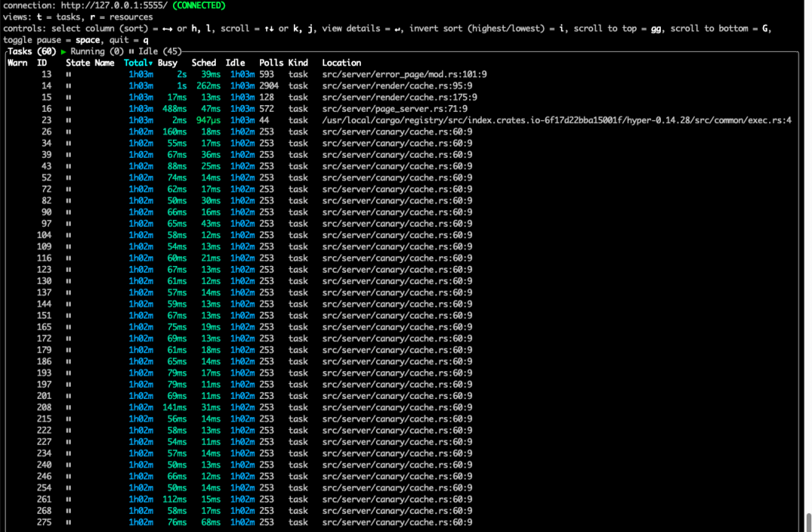Click the location src/server/error_page/mod.rs:101:9
This screenshot has height=532, width=812.
pos(404,74)
